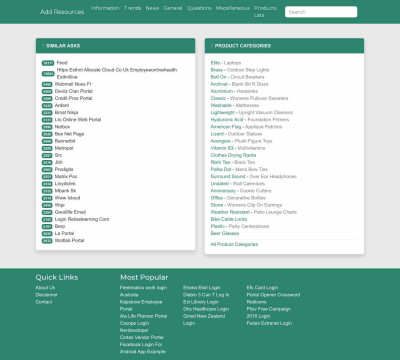
Task: Open Webmail Noos Fr link
Action: 73,84
